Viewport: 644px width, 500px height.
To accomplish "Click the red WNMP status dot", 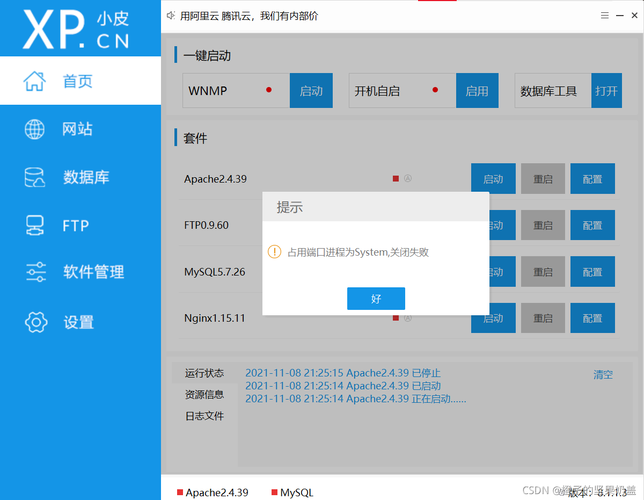I will click(x=269, y=90).
